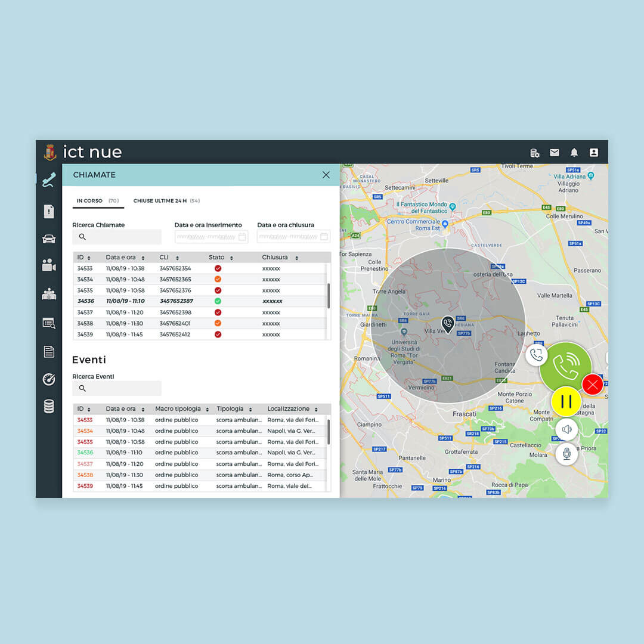Click the call transfer phone icon

point(537,355)
